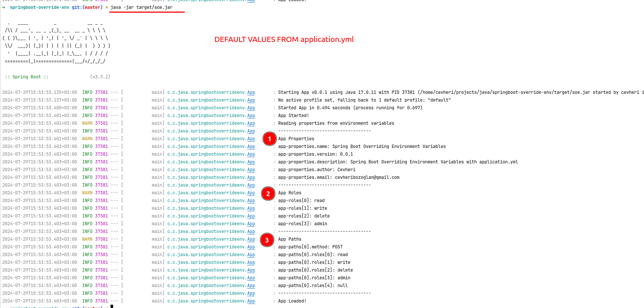Viewport: 644px width, 308px height.
Task: Open App link in 'Reading properties from environment variables' row
Action: [251, 123]
